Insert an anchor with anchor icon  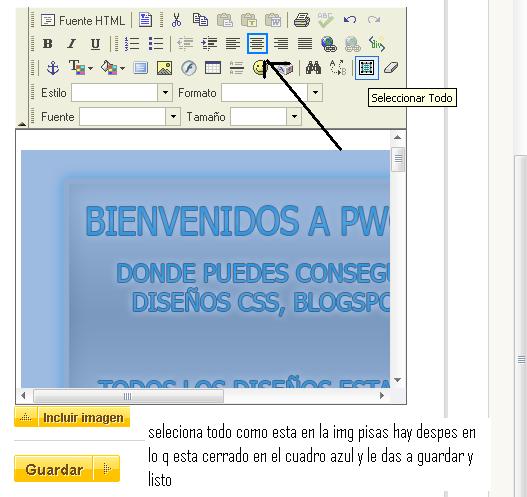[53, 68]
